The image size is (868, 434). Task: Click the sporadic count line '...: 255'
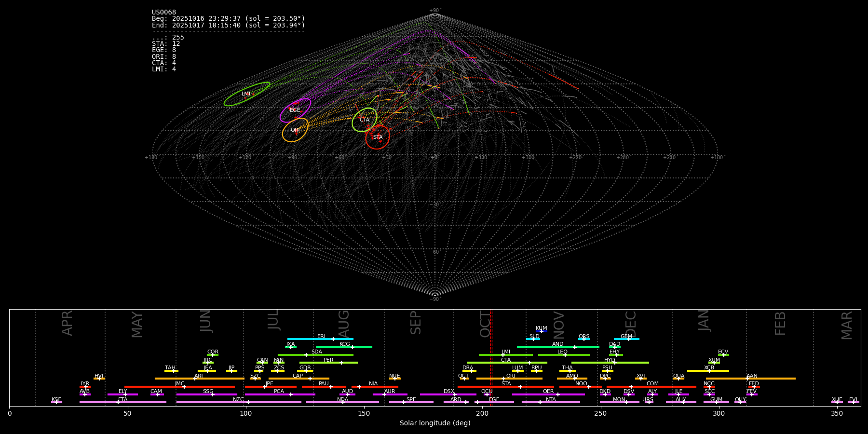pyautogui.click(x=168, y=38)
